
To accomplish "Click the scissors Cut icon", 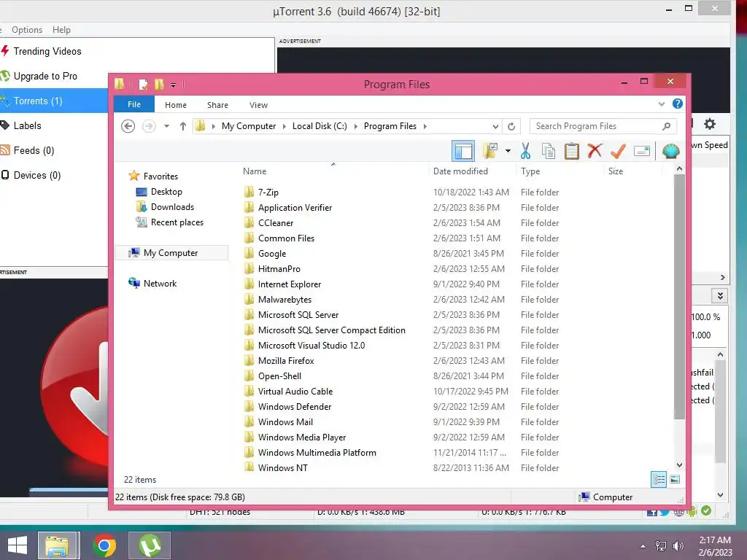I will 525,151.
